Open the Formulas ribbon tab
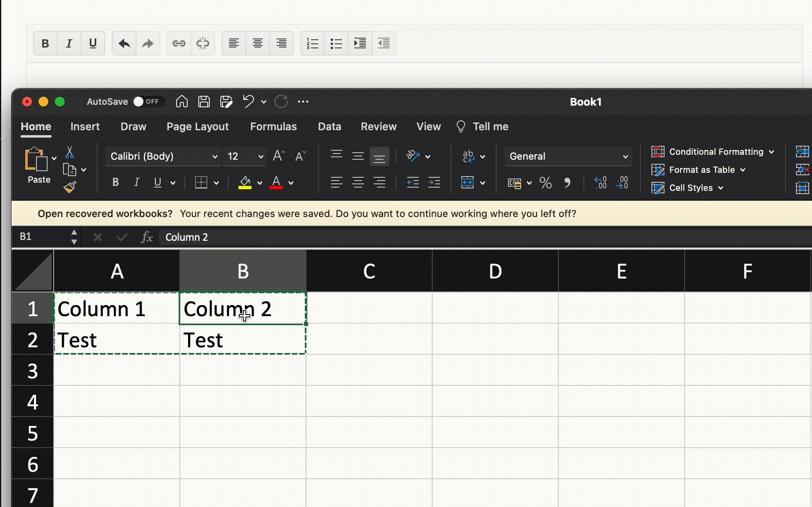 (273, 126)
